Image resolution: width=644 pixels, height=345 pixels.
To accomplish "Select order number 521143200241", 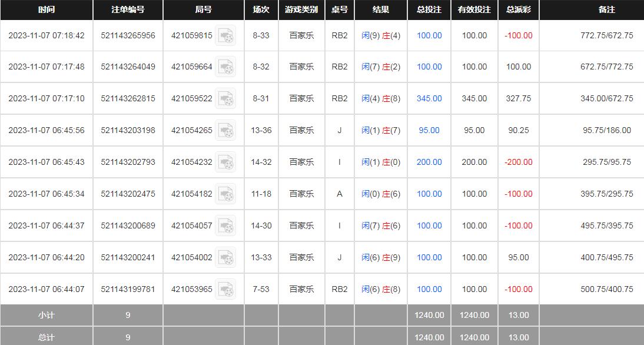I will point(128,257).
